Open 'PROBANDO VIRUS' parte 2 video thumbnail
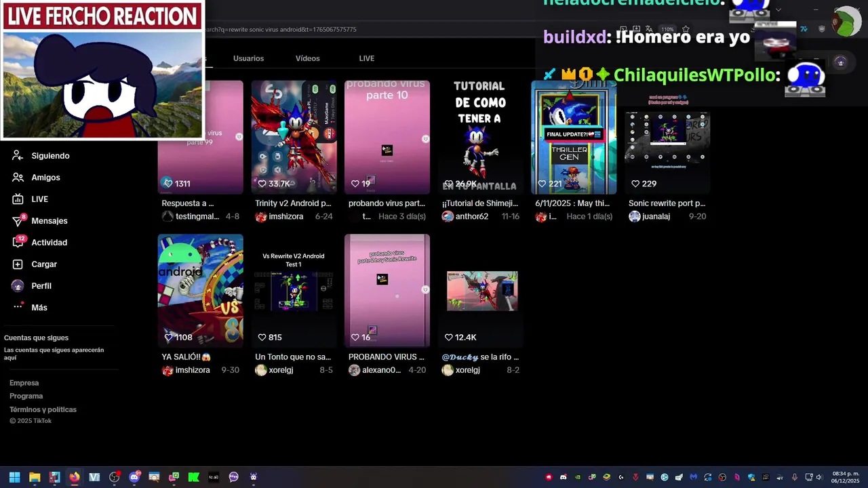This screenshot has width=868, height=488. tap(387, 291)
